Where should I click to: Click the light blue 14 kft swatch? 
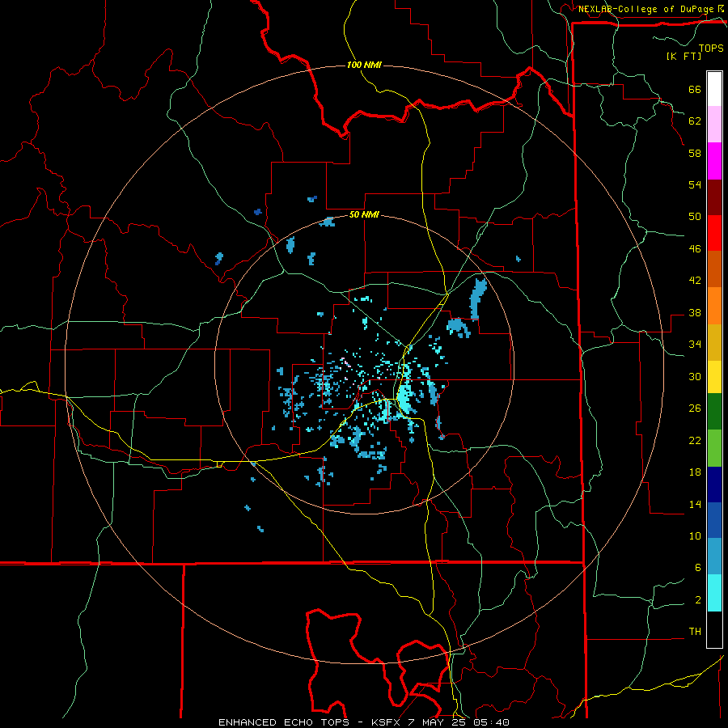click(714, 557)
